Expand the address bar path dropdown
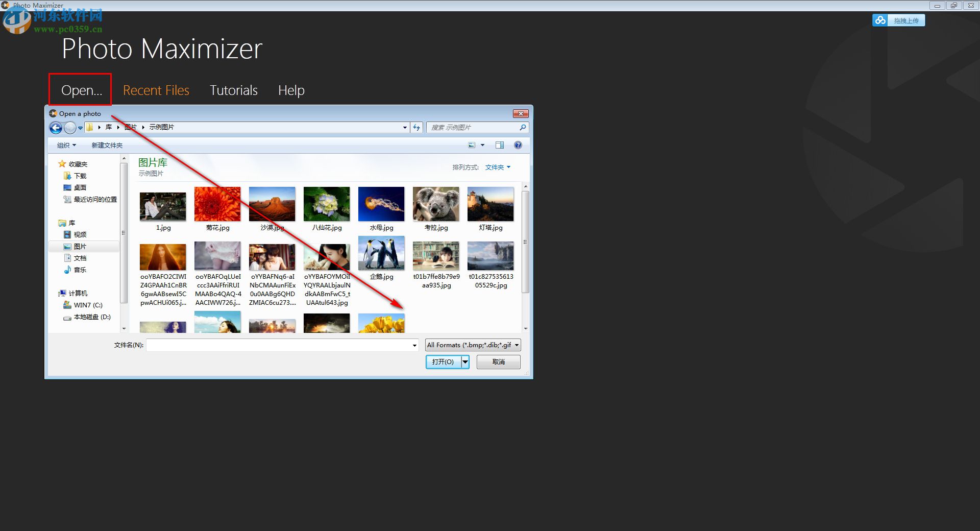The image size is (980, 531). [405, 128]
